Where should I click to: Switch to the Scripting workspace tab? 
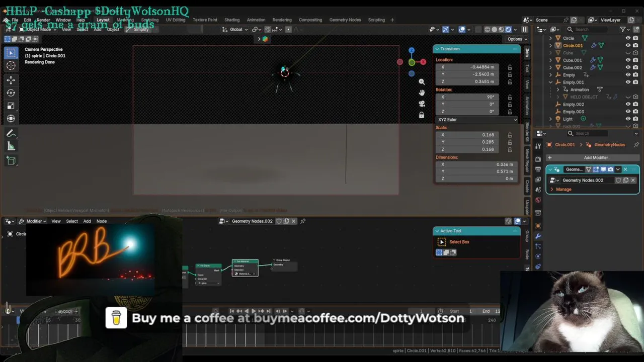(x=376, y=20)
